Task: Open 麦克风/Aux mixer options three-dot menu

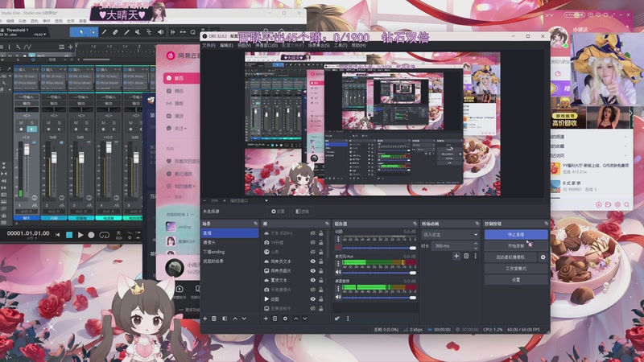Action: click(x=338, y=264)
